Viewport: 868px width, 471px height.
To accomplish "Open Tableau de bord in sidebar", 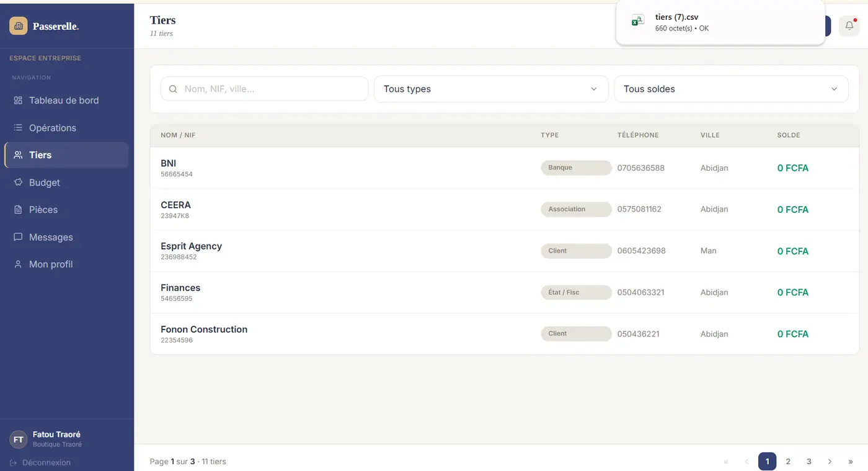I will coord(66,101).
